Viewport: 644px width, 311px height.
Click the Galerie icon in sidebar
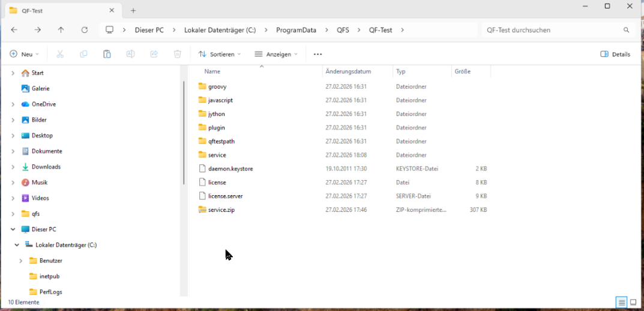click(25, 88)
